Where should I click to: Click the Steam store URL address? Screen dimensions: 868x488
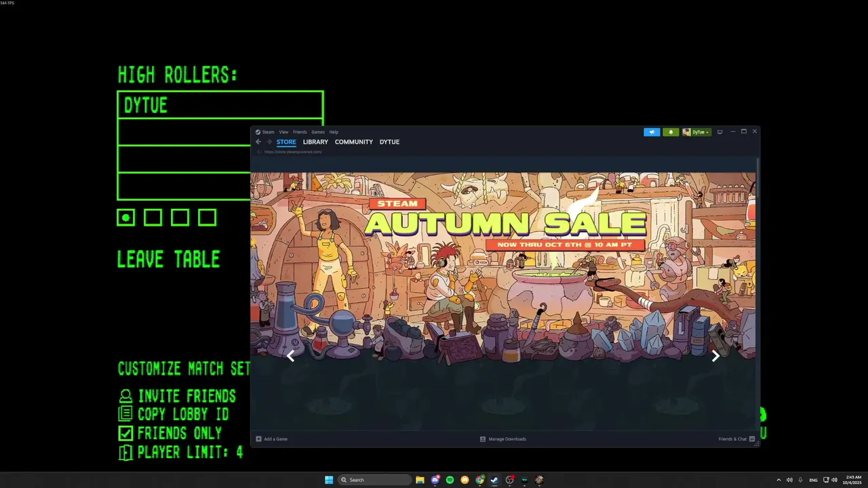pos(293,152)
